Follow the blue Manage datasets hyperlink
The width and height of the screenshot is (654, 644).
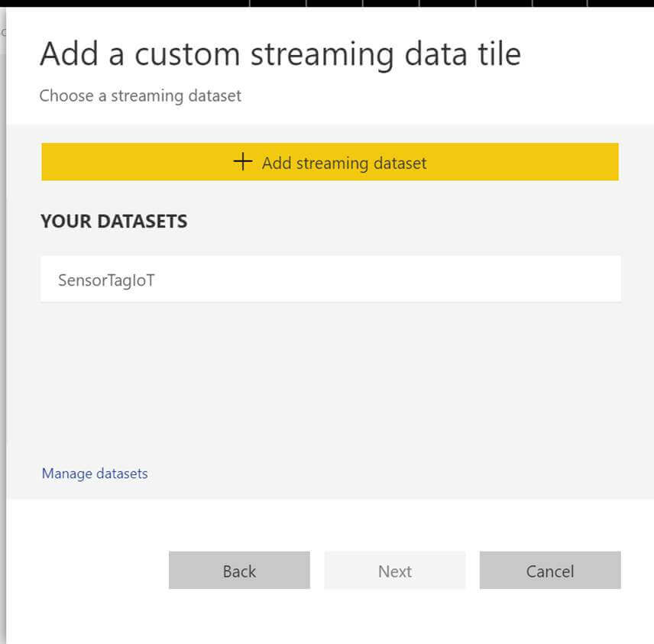coord(95,474)
